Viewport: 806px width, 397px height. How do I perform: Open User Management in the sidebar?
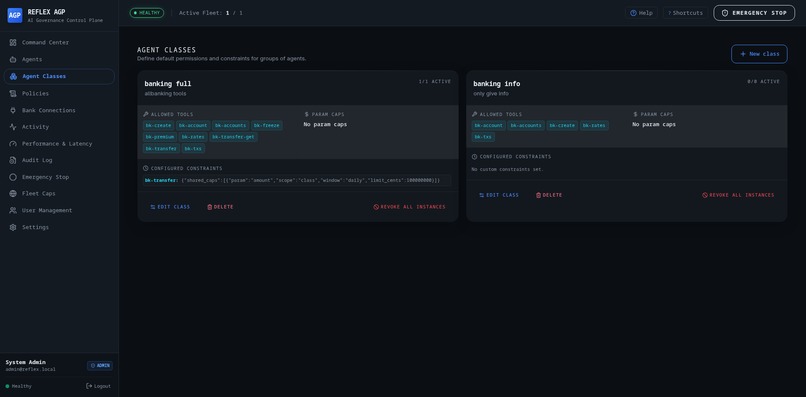59,210
